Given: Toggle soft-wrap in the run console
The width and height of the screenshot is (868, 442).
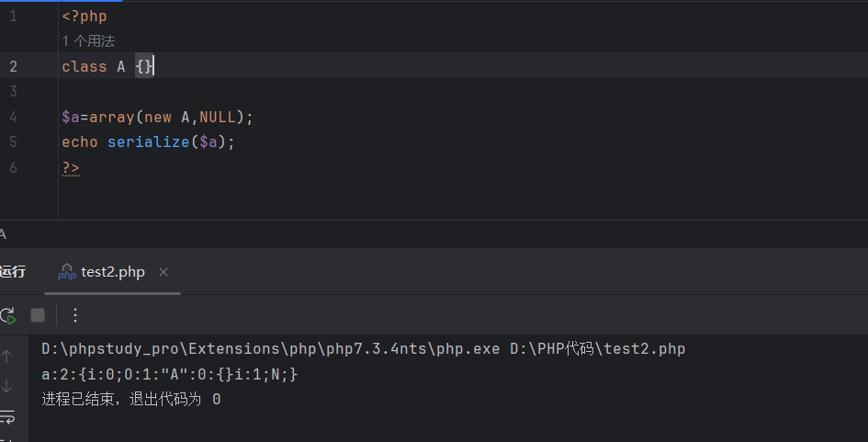Looking at the screenshot, I should (7, 417).
